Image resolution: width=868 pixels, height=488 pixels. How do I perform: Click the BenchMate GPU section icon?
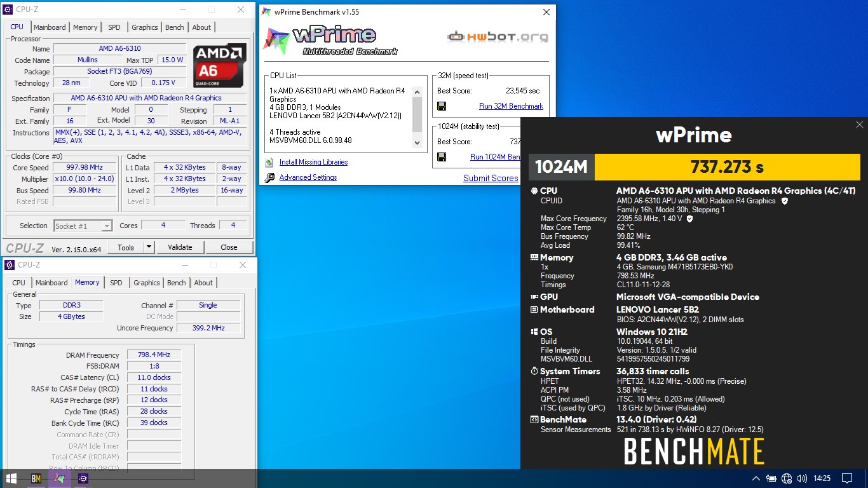click(x=534, y=297)
